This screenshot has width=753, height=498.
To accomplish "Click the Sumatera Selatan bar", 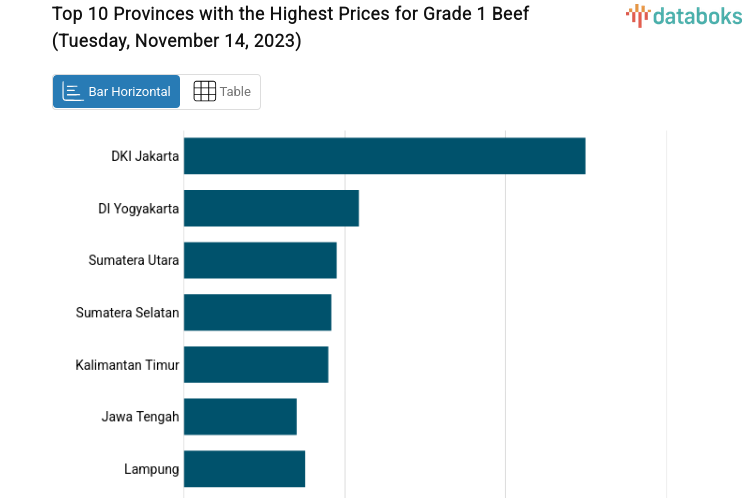I will pos(257,312).
